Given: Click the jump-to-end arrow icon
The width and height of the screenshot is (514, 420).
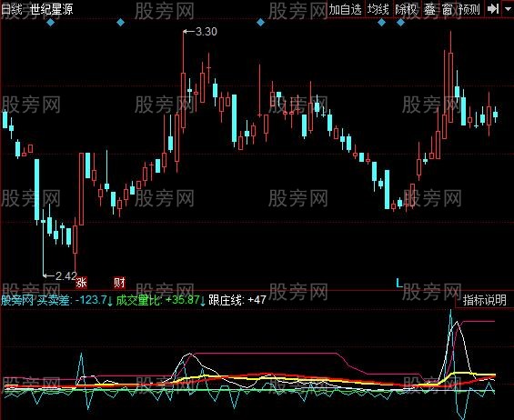Looking at the screenshot, I should 493,9.
